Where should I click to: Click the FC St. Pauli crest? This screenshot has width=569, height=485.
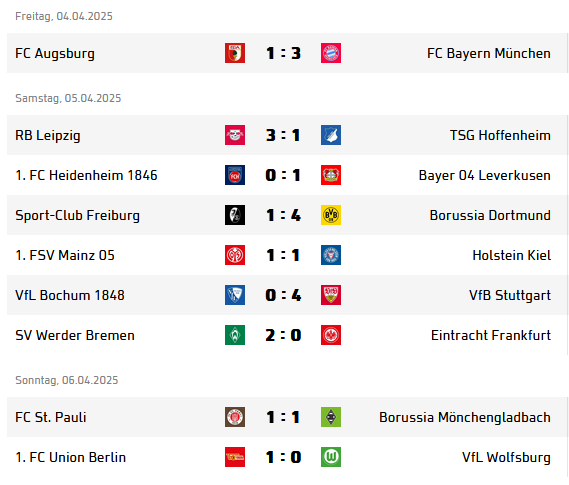coord(235,417)
